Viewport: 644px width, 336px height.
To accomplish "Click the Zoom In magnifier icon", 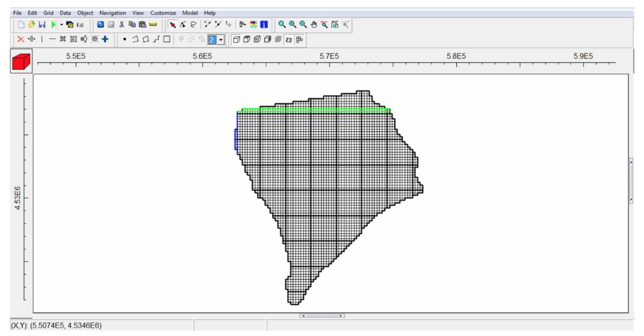I will [x=293, y=24].
